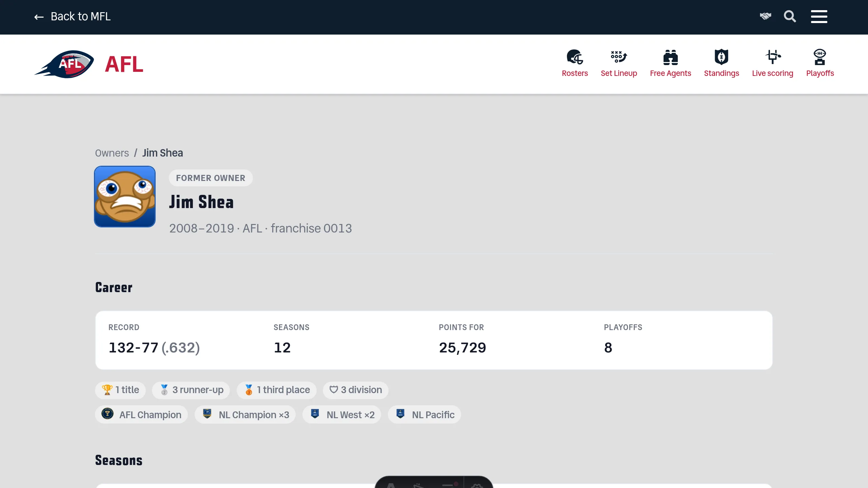The width and height of the screenshot is (868, 488).
Task: Open Rosters helmet icon
Action: click(x=575, y=57)
